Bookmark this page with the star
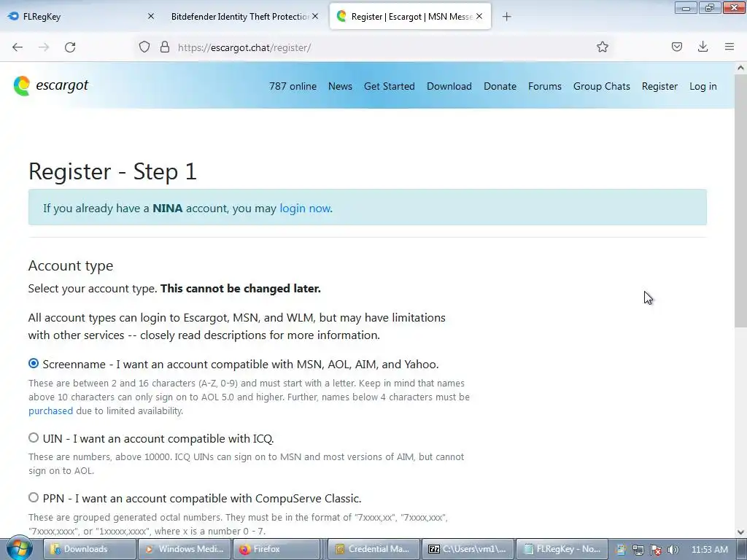Viewport: 747px width, 560px height. point(602,47)
